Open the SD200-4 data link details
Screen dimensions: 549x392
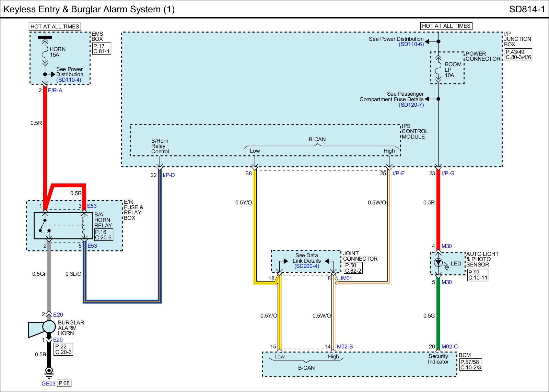click(x=306, y=266)
